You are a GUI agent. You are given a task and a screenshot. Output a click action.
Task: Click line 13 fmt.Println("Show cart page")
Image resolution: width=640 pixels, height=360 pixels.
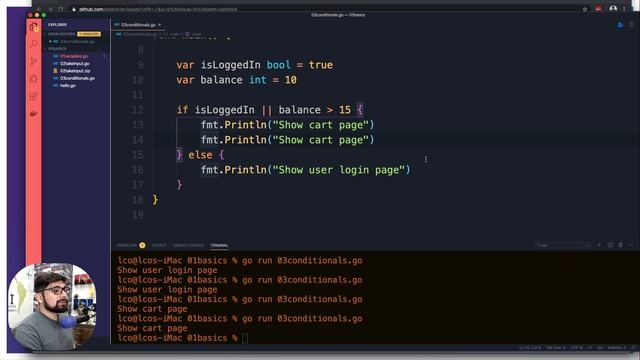tap(287, 125)
